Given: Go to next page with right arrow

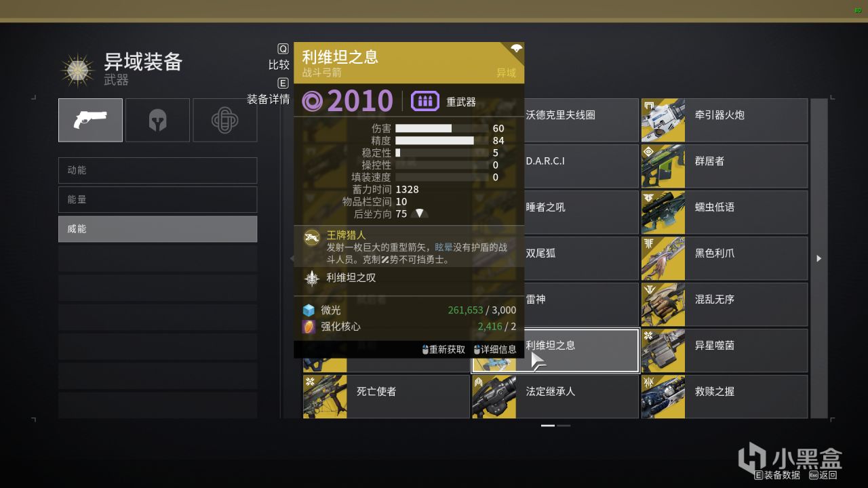Looking at the screenshot, I should (x=819, y=258).
